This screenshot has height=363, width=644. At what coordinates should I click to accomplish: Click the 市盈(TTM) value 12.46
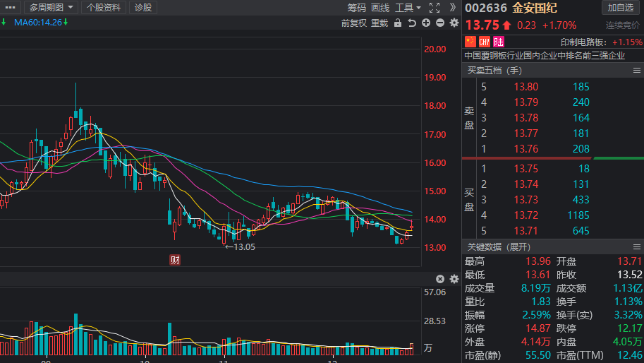(x=629, y=355)
